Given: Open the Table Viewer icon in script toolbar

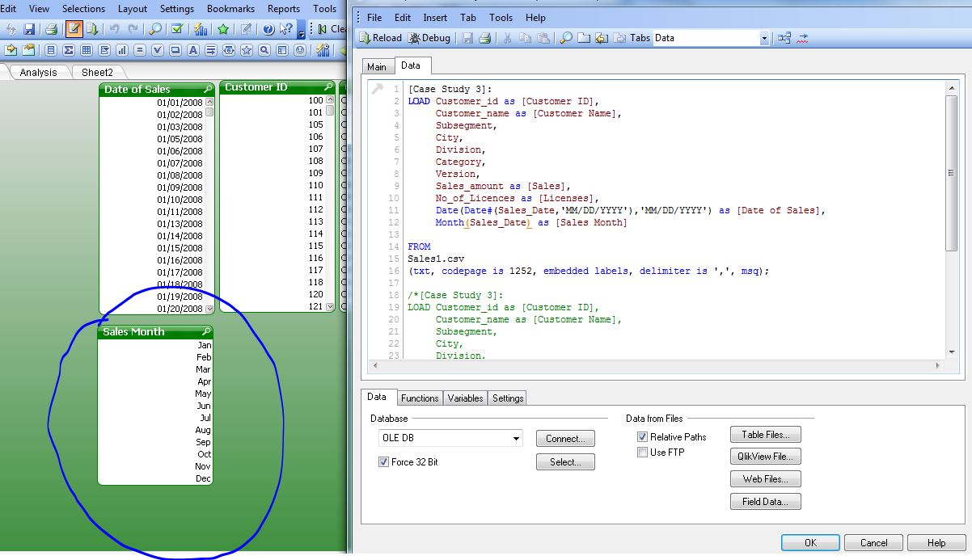Looking at the screenshot, I should [x=784, y=38].
